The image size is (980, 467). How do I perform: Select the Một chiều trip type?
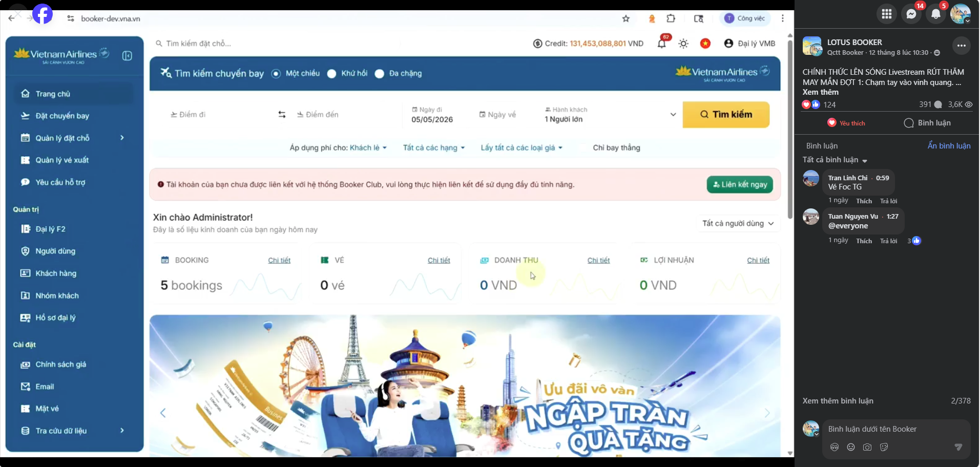click(x=276, y=73)
